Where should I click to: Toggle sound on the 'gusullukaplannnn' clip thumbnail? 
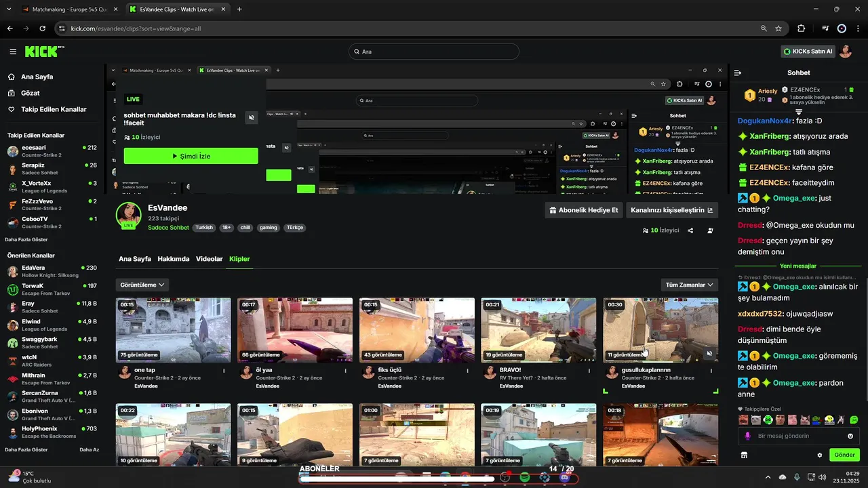709,354
